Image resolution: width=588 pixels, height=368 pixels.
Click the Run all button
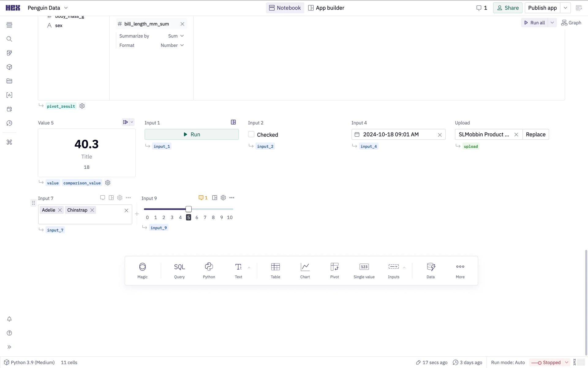coord(535,23)
